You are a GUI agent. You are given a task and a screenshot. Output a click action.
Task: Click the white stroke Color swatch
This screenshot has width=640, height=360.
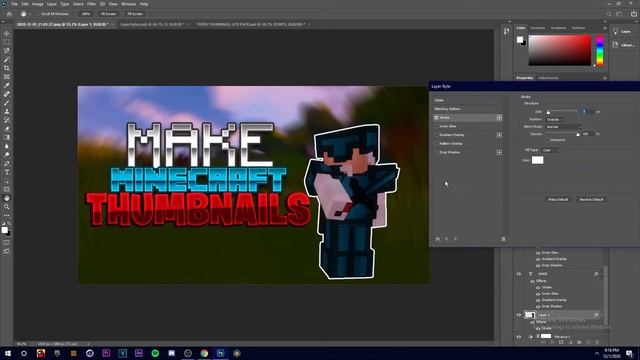tap(538, 160)
